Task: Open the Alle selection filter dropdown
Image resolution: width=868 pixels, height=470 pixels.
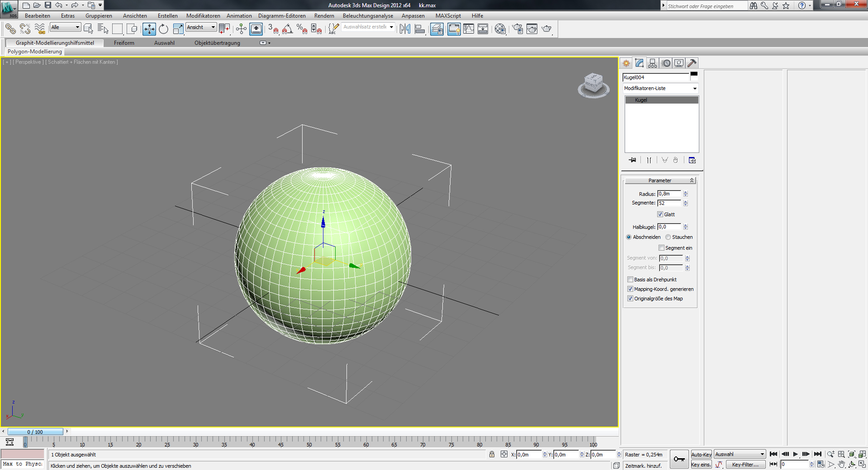Action: 65,27
